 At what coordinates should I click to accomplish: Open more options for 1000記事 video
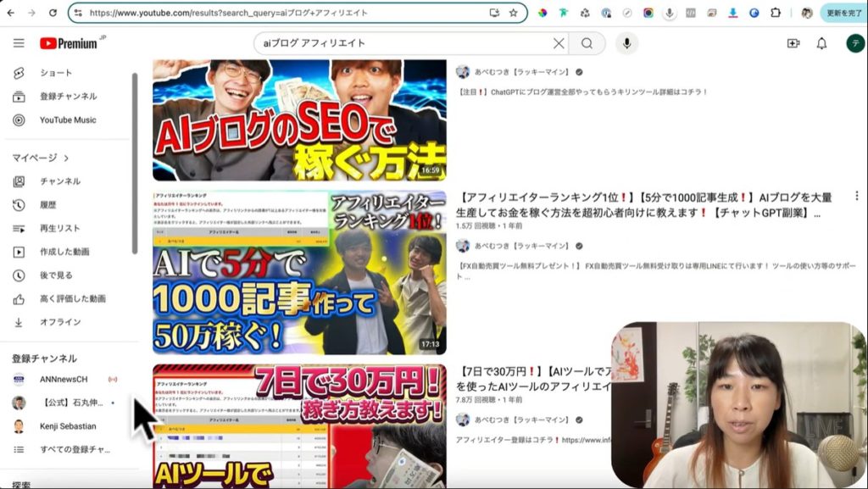pyautogui.click(x=856, y=196)
